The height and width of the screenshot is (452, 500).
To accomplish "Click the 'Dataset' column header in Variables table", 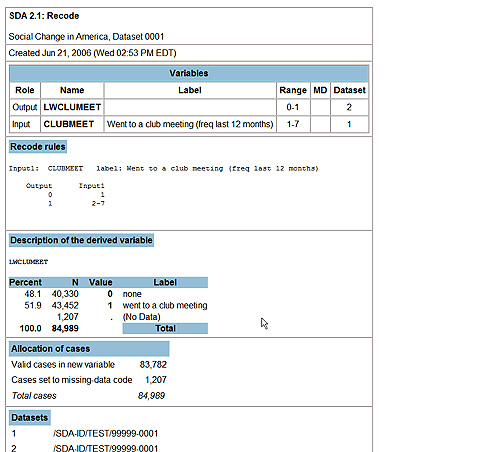I will [349, 90].
